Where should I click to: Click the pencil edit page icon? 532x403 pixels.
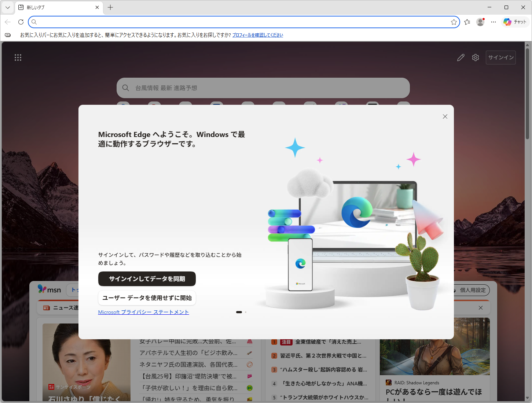click(461, 58)
